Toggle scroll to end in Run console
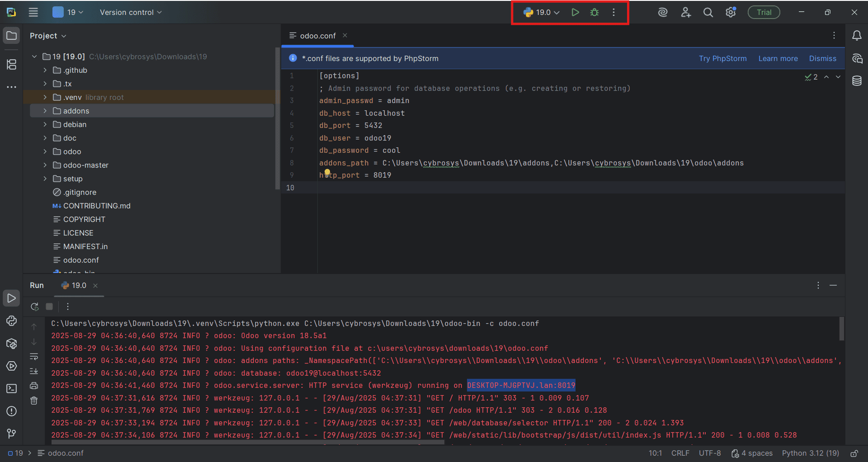Screen dimensions: 868x462 [x=34, y=371]
